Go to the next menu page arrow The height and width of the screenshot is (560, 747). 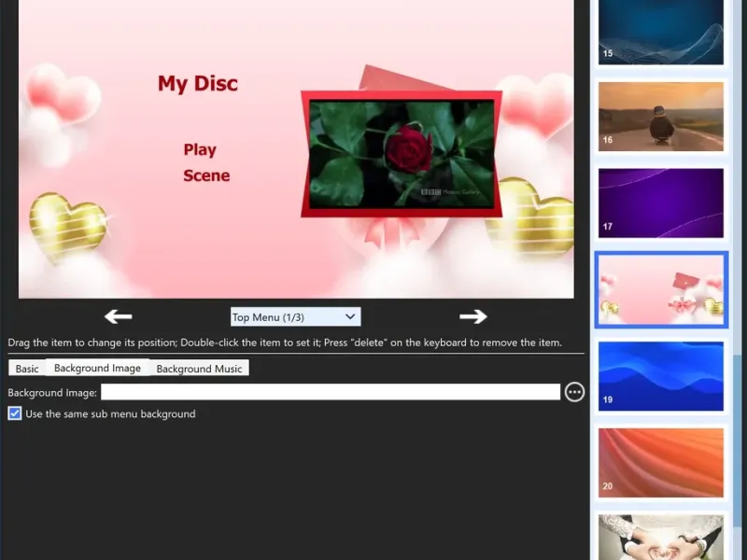coord(473,316)
